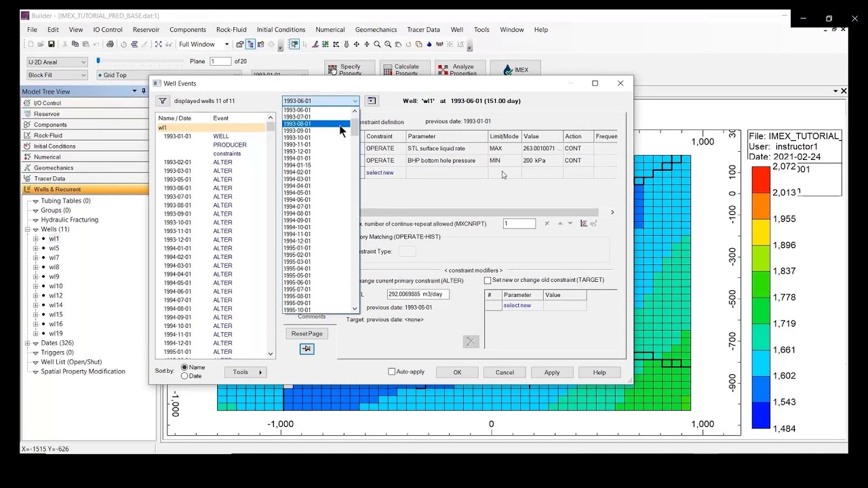868x488 pixels.
Task: Open the Geomechanics menu
Action: point(376,30)
